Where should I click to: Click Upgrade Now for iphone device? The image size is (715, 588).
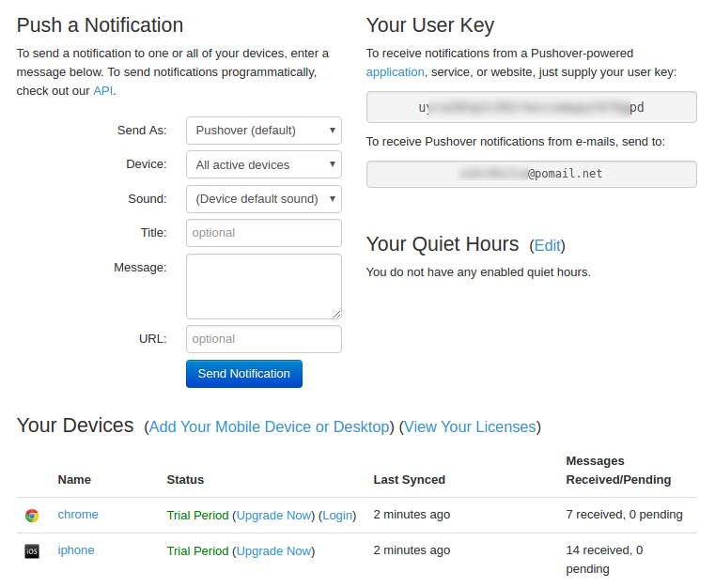pyautogui.click(x=273, y=551)
